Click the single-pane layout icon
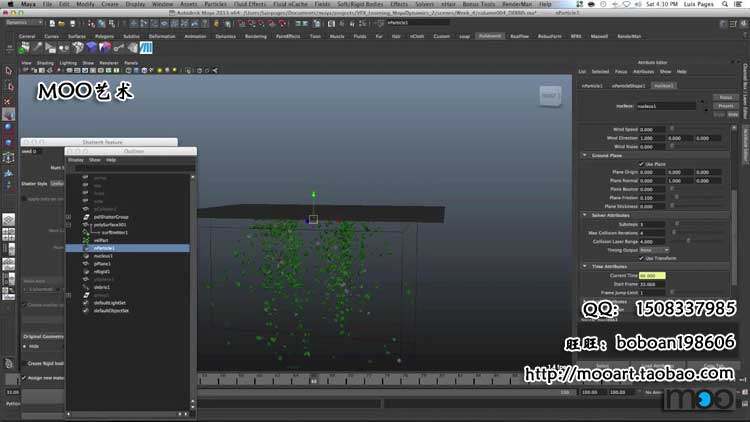This screenshot has height=422, width=750. tap(9, 220)
